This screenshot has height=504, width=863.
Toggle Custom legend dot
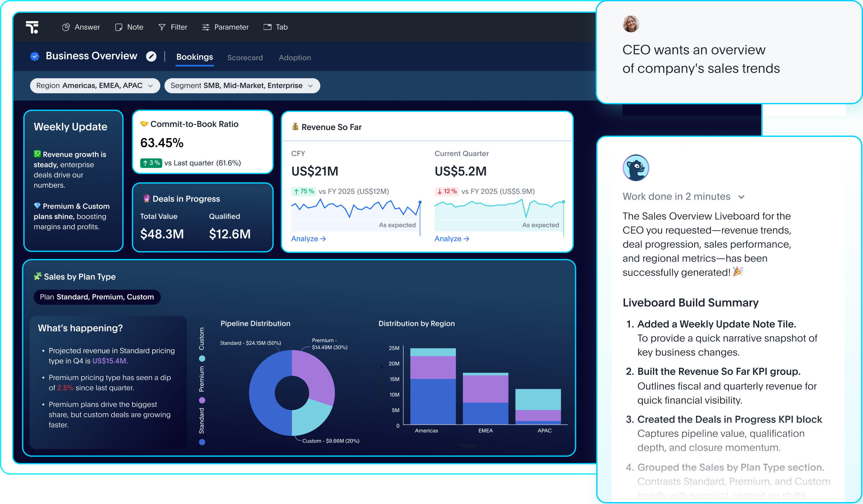(202, 358)
